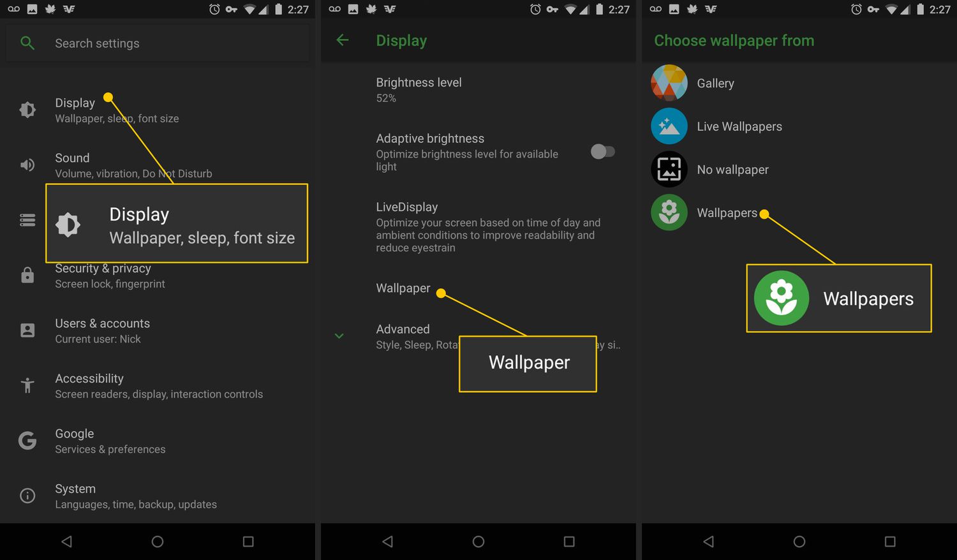Choose the Live Wallpapers icon
Screen dimensions: 957x560
pyautogui.click(x=669, y=126)
